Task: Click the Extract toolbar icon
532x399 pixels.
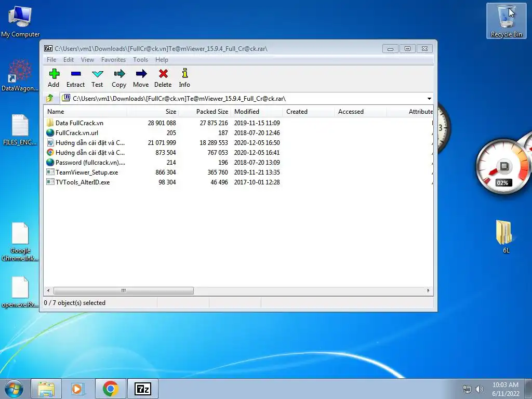Action: 76,74
